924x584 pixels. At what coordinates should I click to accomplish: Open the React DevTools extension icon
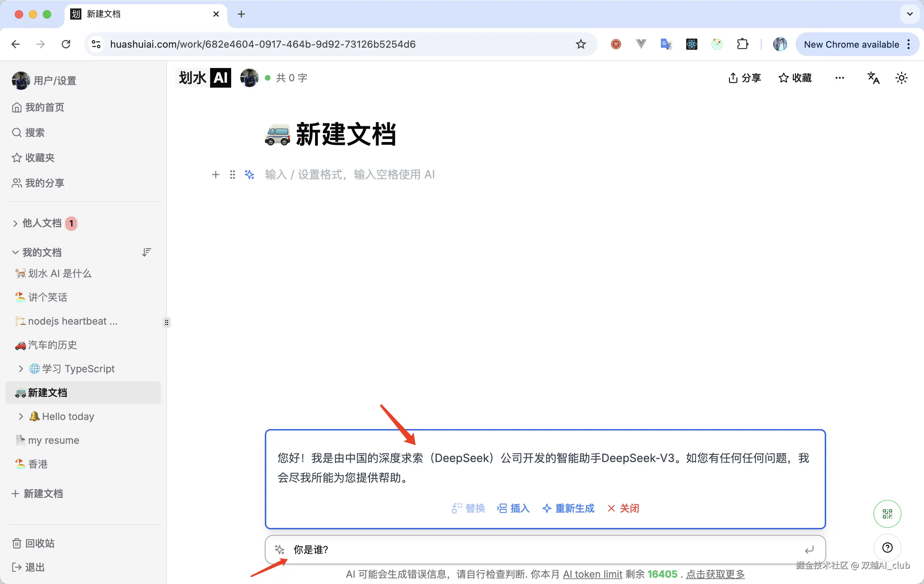pos(691,44)
